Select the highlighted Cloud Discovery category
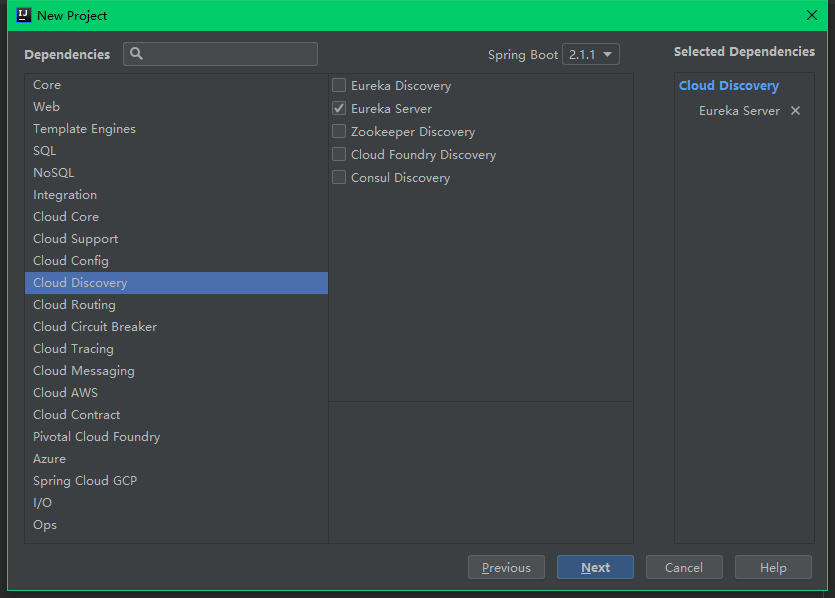The image size is (835, 598). (x=176, y=283)
